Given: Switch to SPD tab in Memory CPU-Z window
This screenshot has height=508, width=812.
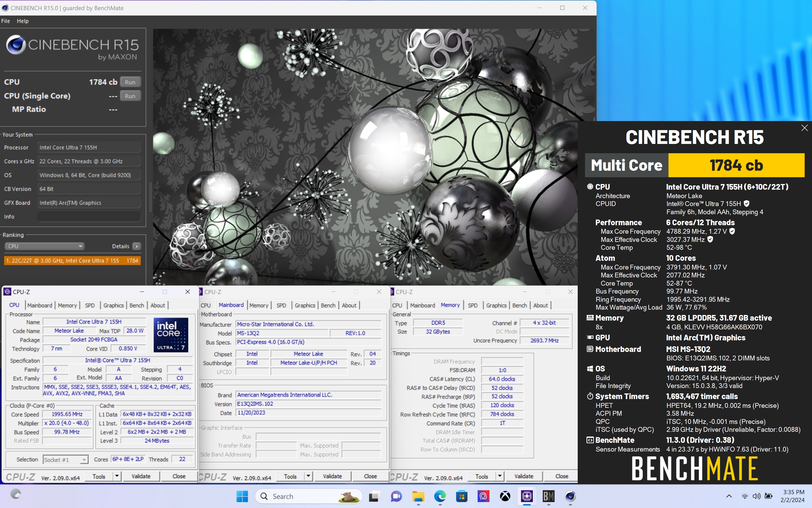Looking at the screenshot, I should point(473,305).
